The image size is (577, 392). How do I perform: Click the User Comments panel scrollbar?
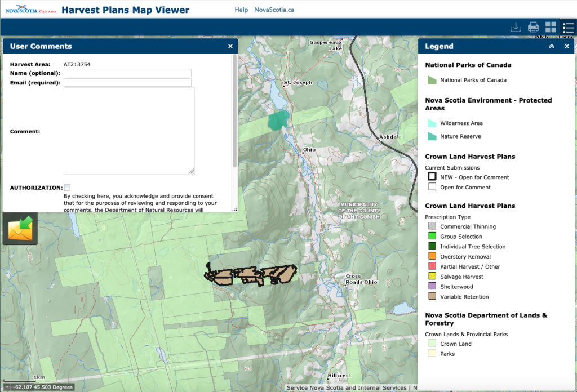point(234,113)
